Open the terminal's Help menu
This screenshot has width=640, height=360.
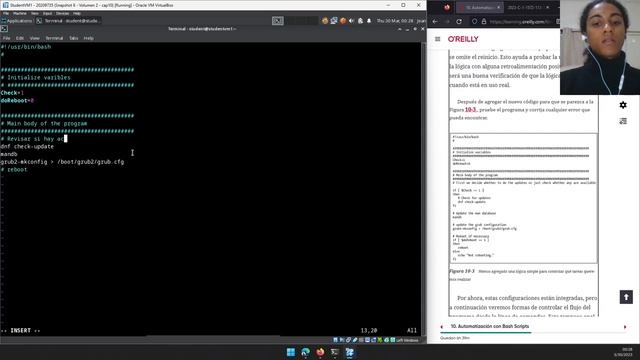point(89,38)
